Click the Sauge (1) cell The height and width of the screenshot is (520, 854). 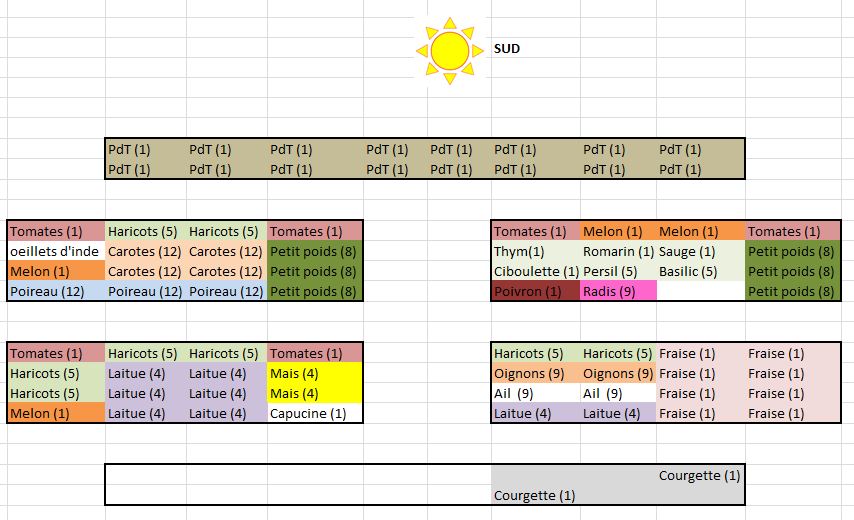coord(700,251)
